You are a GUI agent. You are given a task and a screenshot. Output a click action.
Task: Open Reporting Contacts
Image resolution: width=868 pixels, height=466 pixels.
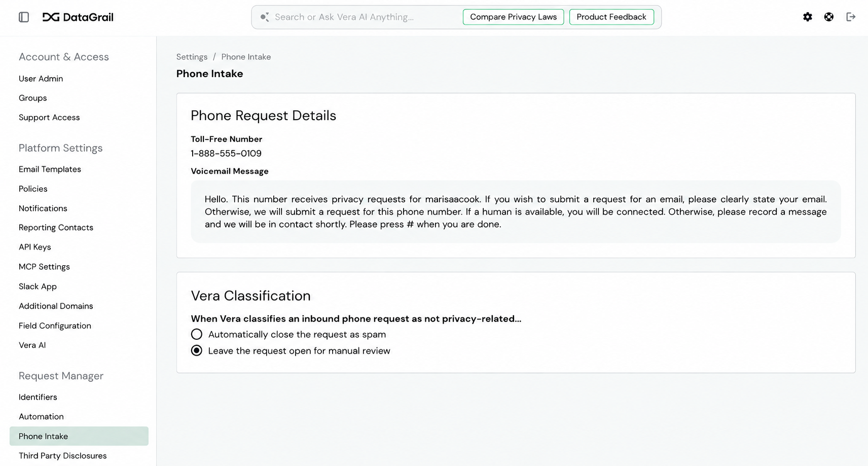[x=56, y=228]
